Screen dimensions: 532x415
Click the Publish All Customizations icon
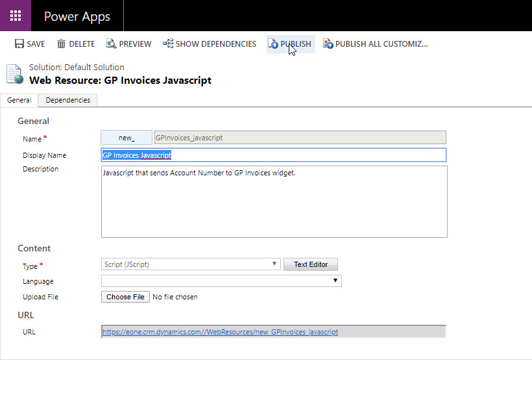click(x=328, y=44)
